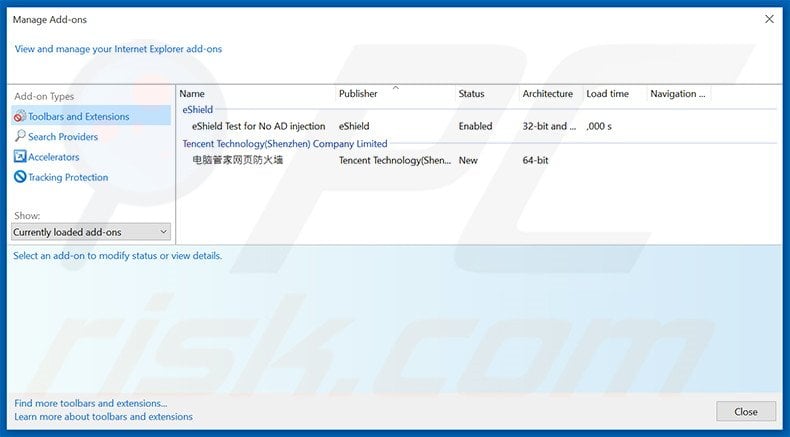
Task: Open Learn more about toolbars and extensions
Action: point(103,417)
